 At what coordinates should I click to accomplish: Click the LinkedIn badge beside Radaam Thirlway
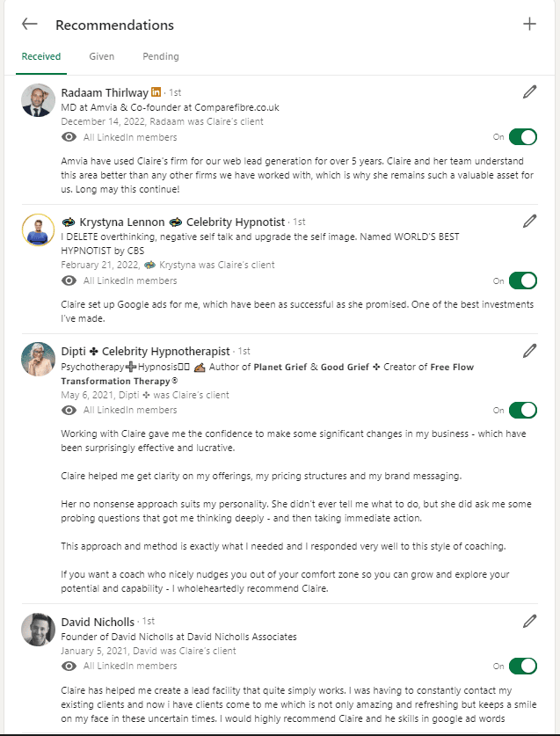click(156, 91)
